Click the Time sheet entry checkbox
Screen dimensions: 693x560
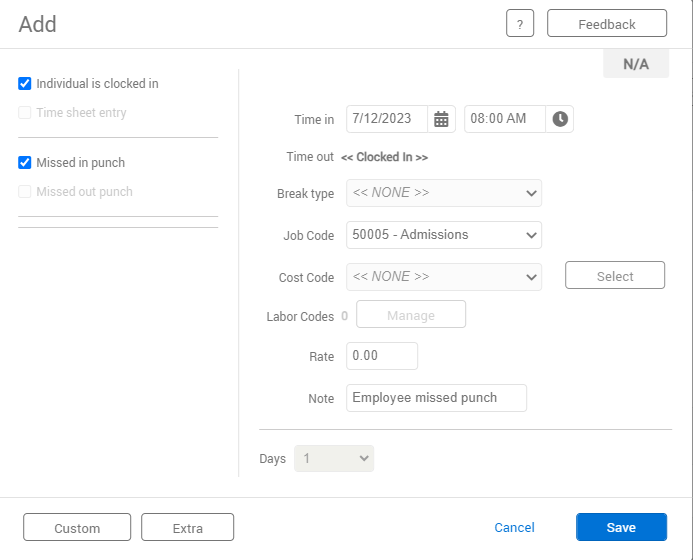25,113
